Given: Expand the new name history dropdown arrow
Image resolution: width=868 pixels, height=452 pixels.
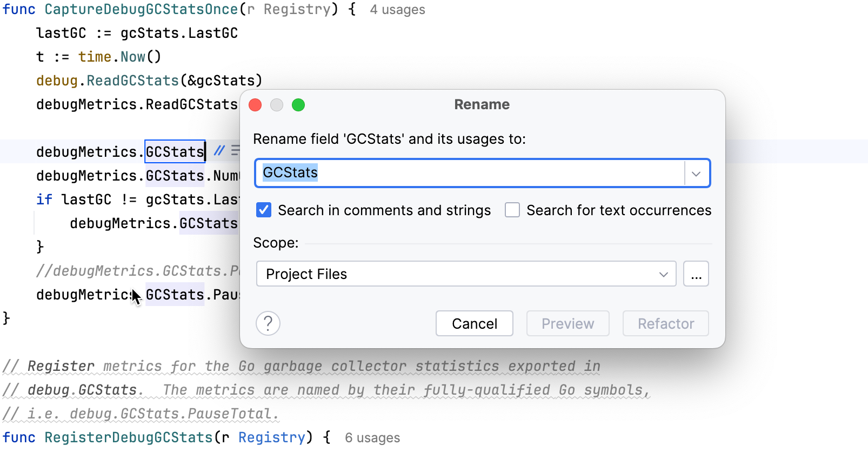Looking at the screenshot, I should (x=696, y=174).
